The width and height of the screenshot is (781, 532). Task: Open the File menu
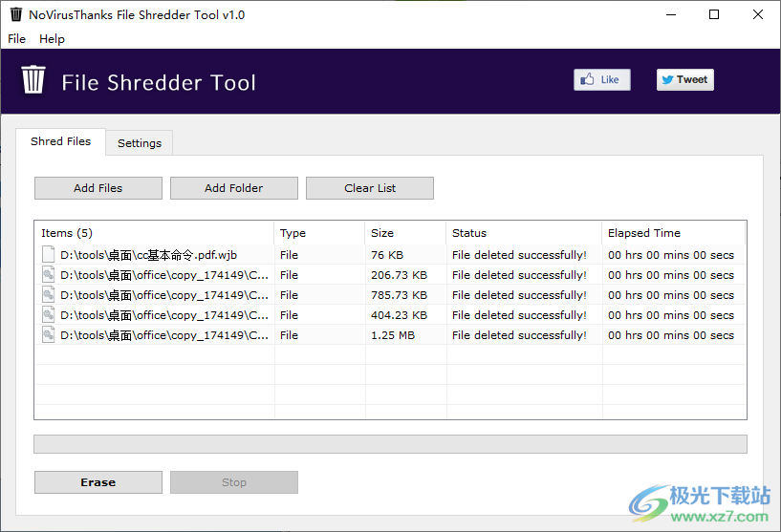(16, 39)
